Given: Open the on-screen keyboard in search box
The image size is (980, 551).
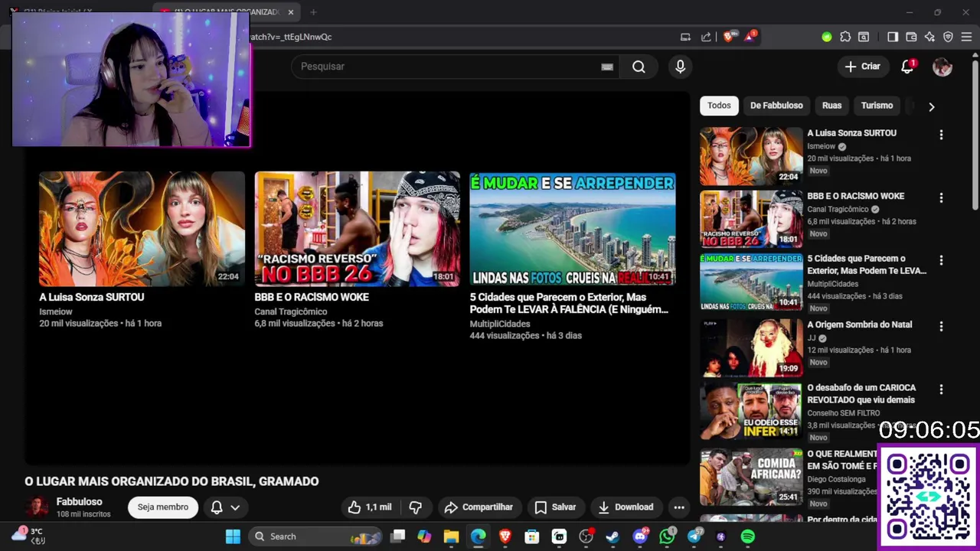Looking at the screenshot, I should pyautogui.click(x=607, y=67).
